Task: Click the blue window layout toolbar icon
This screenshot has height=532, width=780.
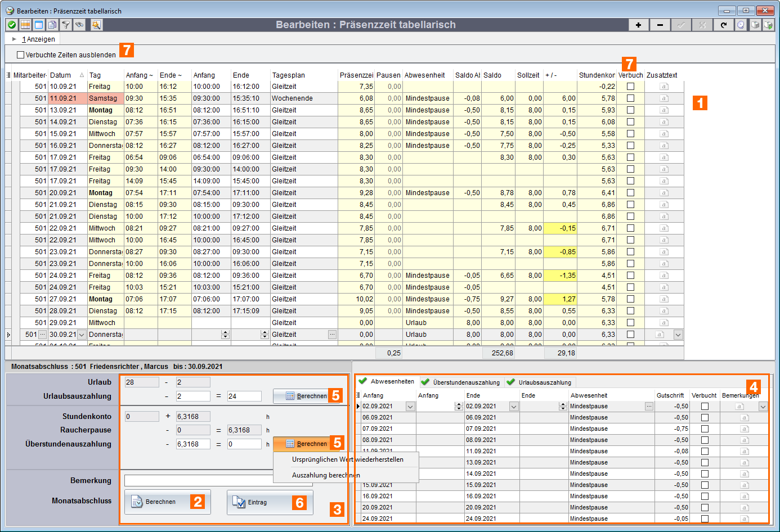Action: tap(39, 25)
